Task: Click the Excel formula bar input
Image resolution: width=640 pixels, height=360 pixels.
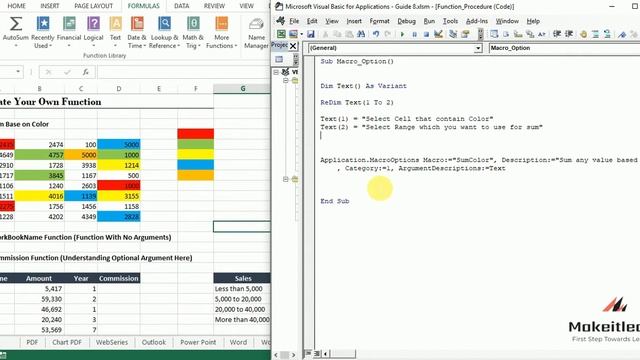Action: (x=183, y=72)
